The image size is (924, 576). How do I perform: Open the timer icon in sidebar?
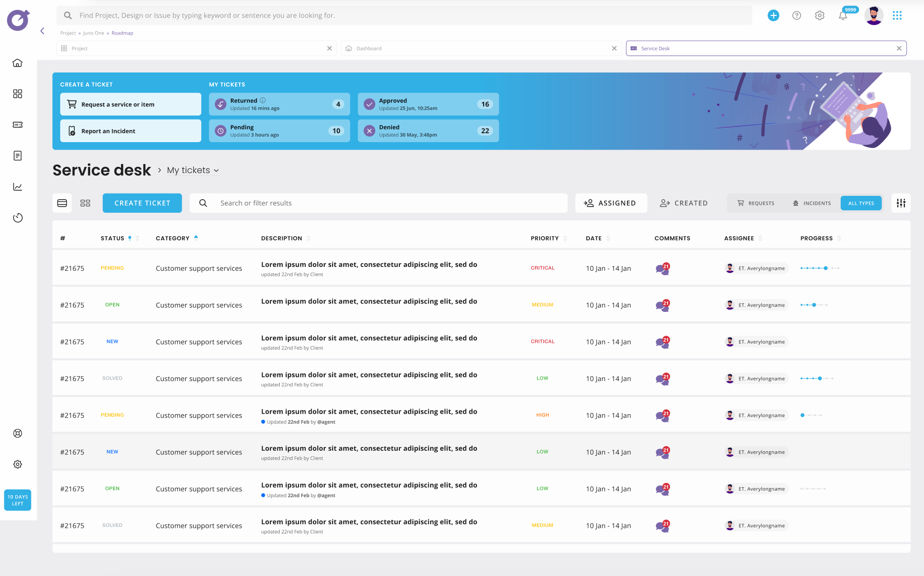coord(17,217)
